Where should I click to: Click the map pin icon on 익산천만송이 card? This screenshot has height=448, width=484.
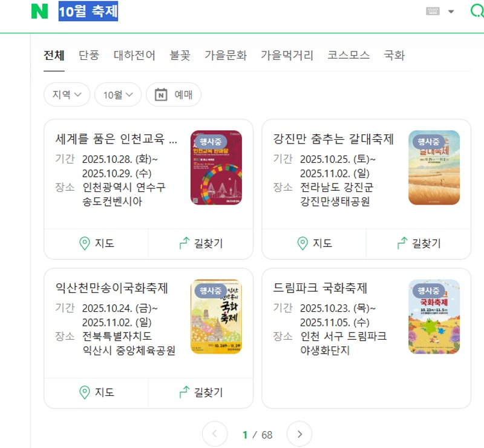85,392
